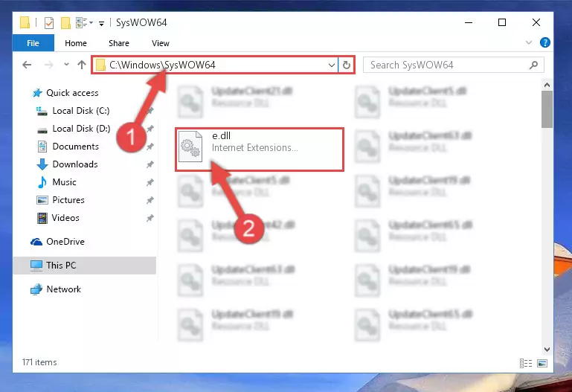The height and width of the screenshot is (392, 572).
Task: Switch to large thumbnails view
Action: coord(542,364)
